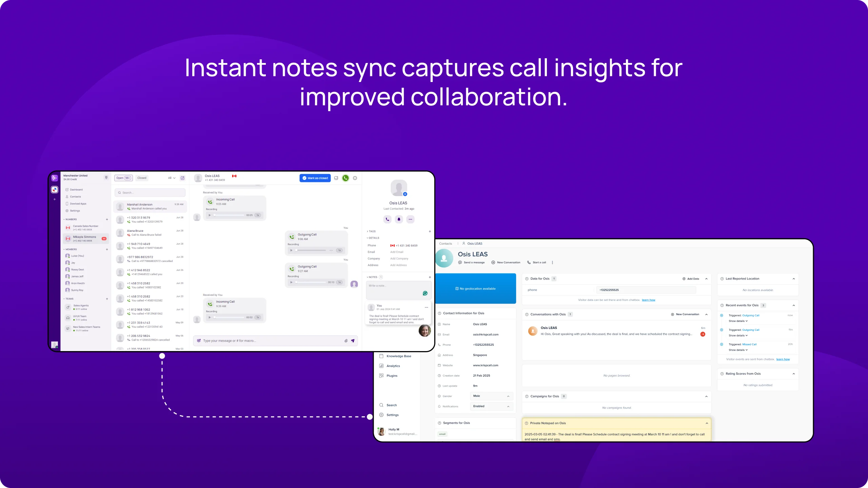The height and width of the screenshot is (488, 868).
Task: Open the note options three-dot menu
Action: pos(427,307)
